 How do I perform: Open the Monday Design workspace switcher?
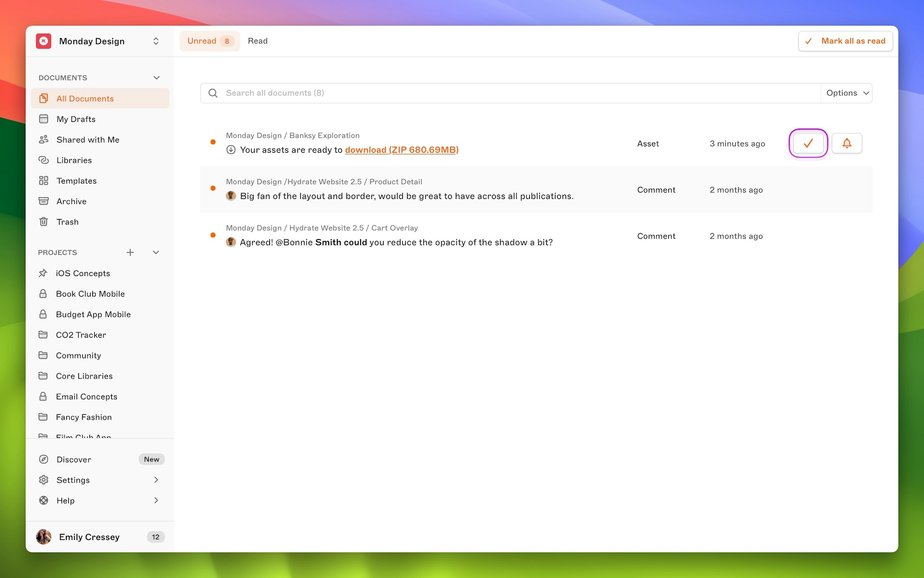coord(155,41)
